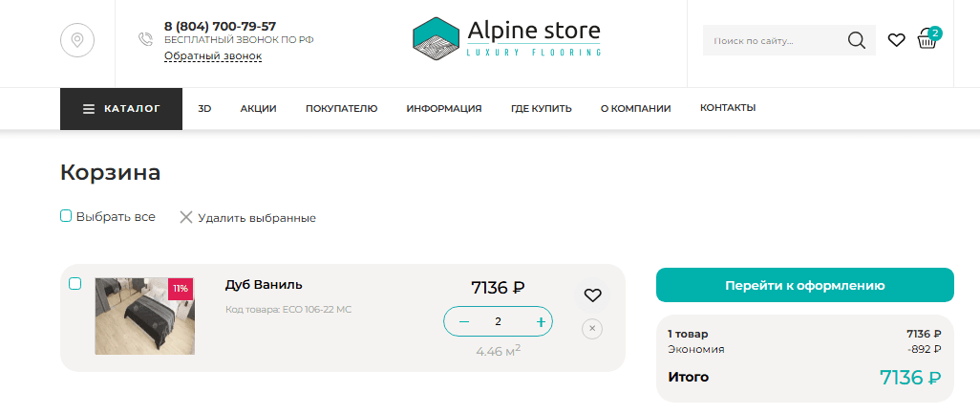
Task: Click the Обратный звонок link
Action: click(213, 56)
